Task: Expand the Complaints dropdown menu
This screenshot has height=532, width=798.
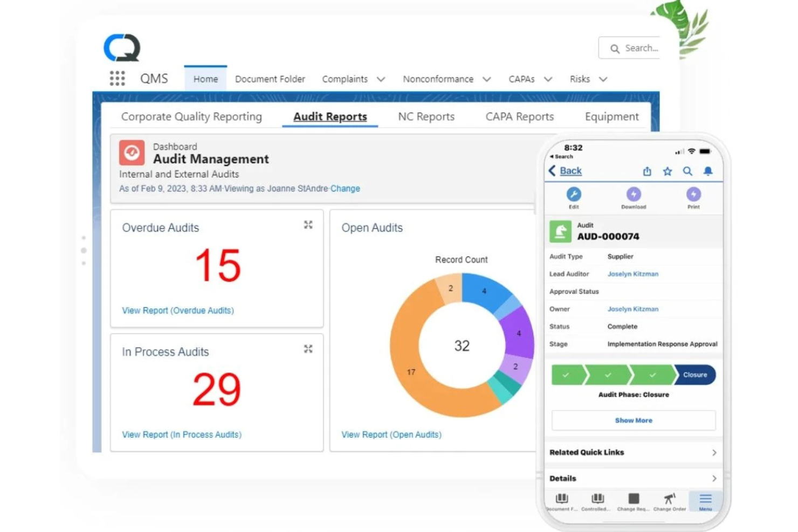Action: (x=381, y=79)
